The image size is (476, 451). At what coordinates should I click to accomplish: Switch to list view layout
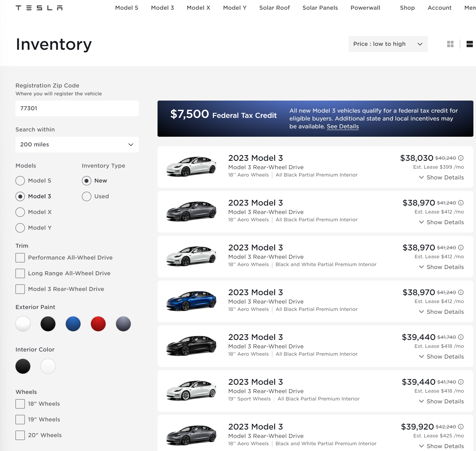coord(469,44)
